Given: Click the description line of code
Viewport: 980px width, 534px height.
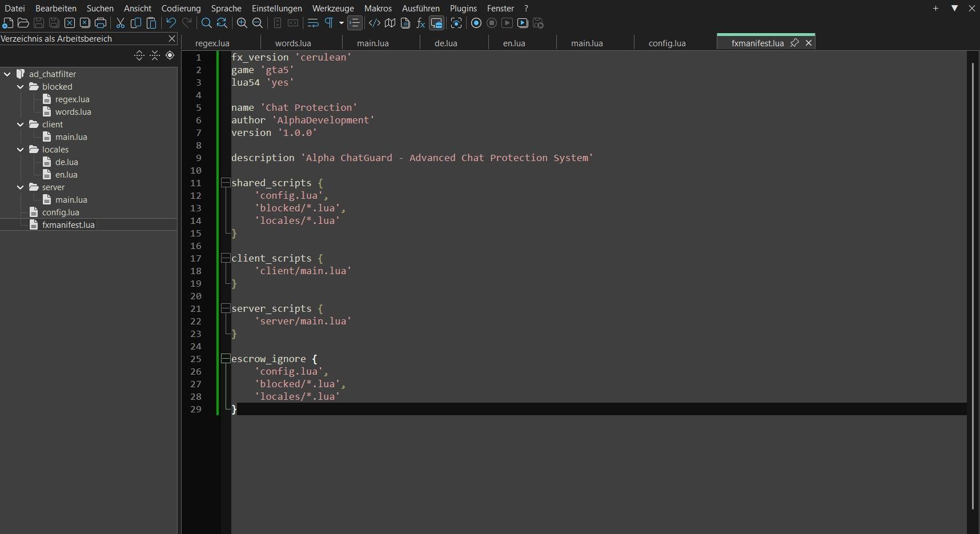Looking at the screenshot, I should tap(412, 158).
